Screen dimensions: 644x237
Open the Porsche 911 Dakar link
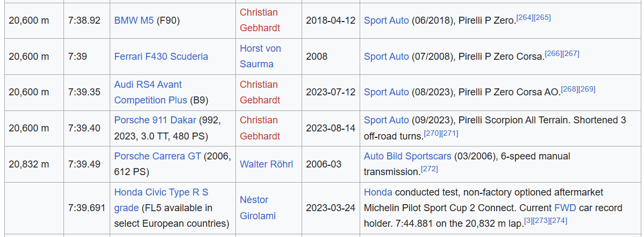pos(155,120)
